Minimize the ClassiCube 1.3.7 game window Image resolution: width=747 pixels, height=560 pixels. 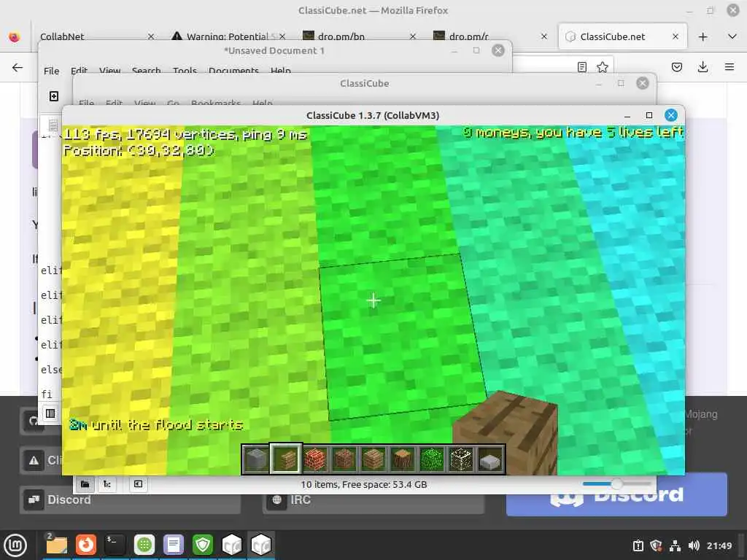tap(627, 116)
